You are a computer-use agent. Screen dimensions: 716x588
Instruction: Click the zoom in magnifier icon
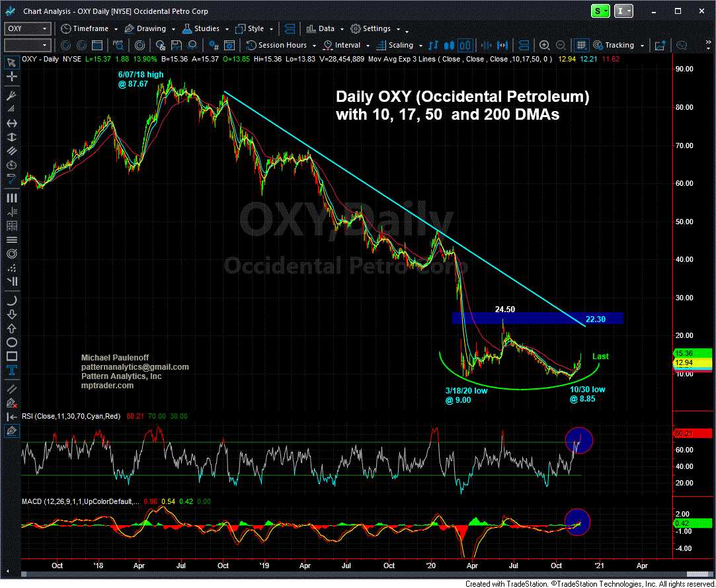(x=544, y=45)
